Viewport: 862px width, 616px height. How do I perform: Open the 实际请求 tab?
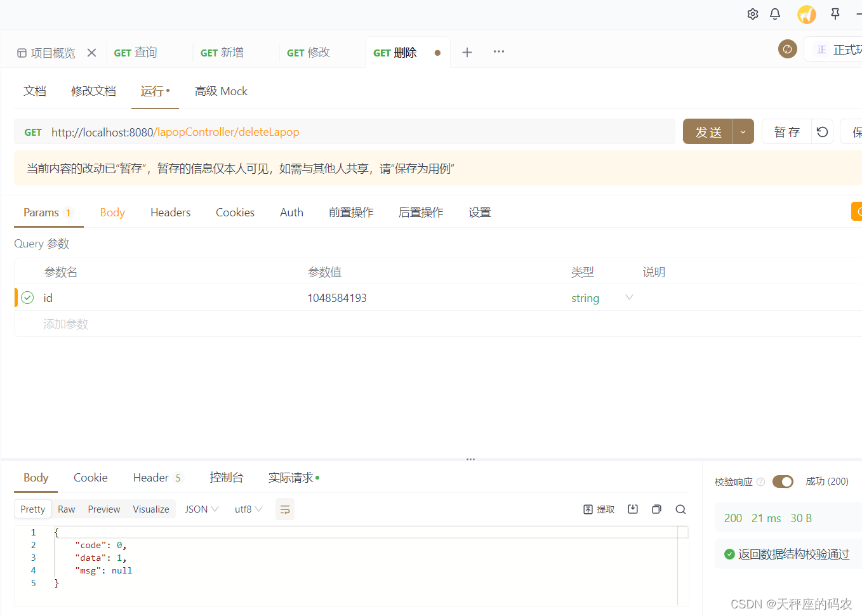click(293, 478)
